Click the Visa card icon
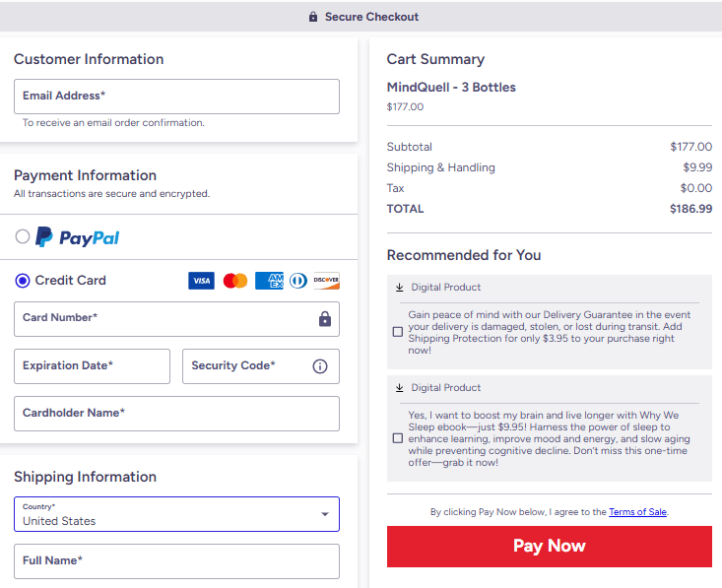722x588 pixels. point(201,281)
